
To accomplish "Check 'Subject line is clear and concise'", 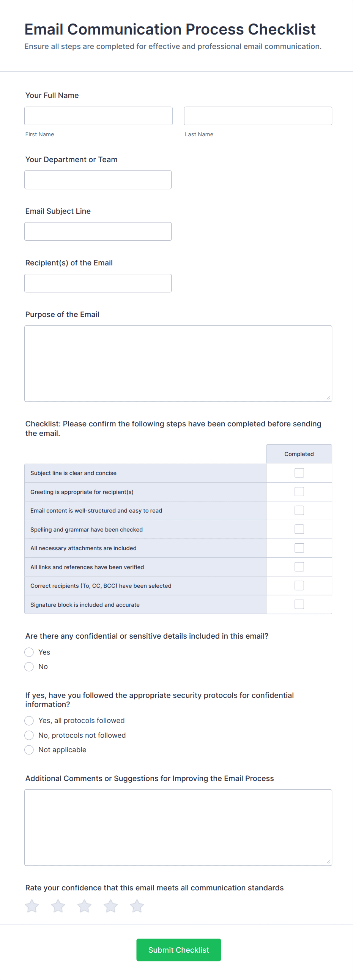I will [x=299, y=473].
